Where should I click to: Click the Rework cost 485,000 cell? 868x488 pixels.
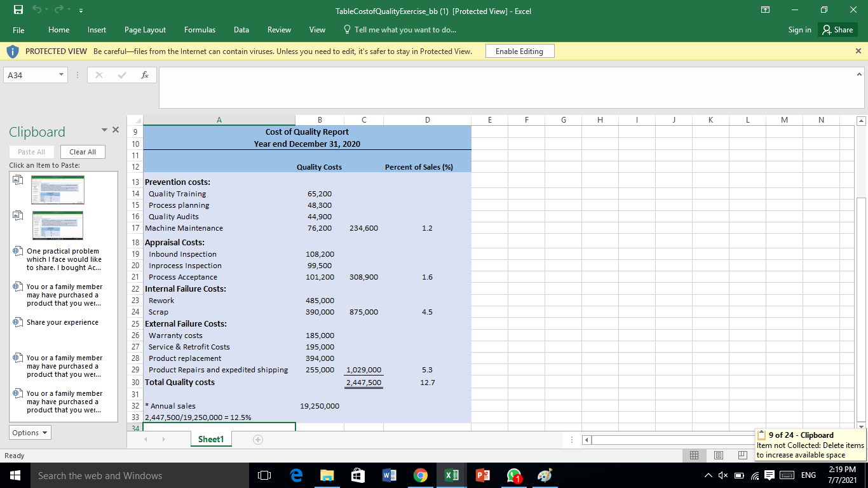click(319, 301)
